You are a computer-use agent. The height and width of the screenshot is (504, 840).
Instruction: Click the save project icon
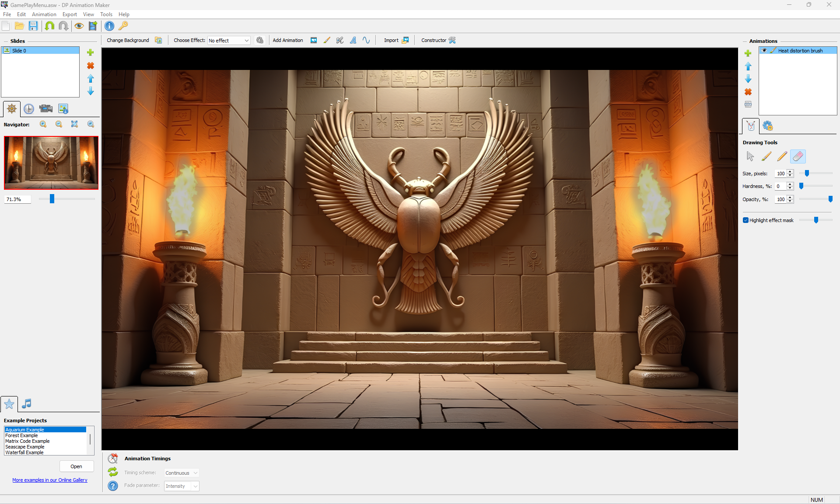click(x=33, y=26)
